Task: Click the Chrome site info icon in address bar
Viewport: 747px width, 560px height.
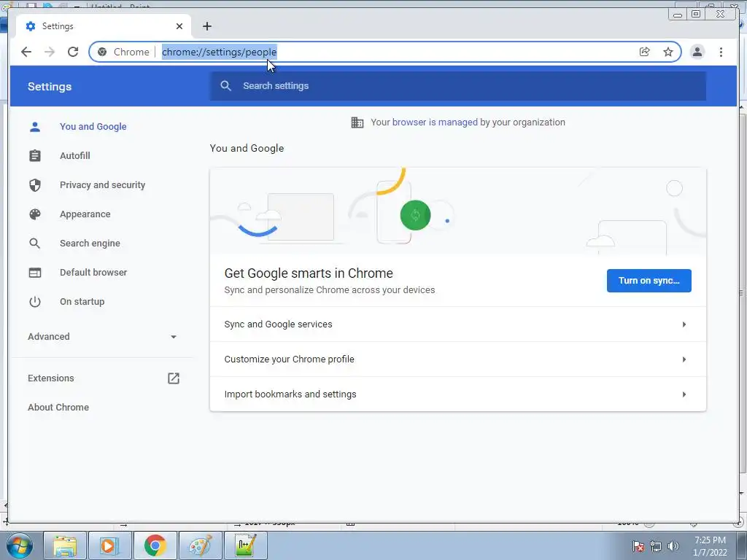Action: [x=102, y=52]
